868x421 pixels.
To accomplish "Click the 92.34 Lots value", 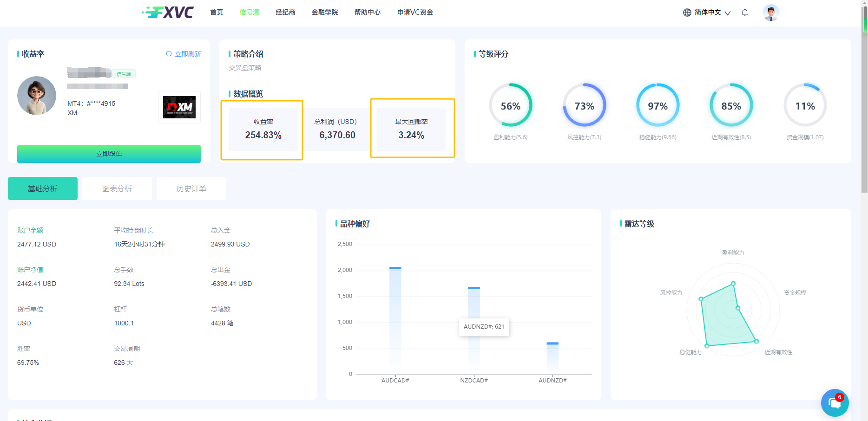I will coord(129,284).
